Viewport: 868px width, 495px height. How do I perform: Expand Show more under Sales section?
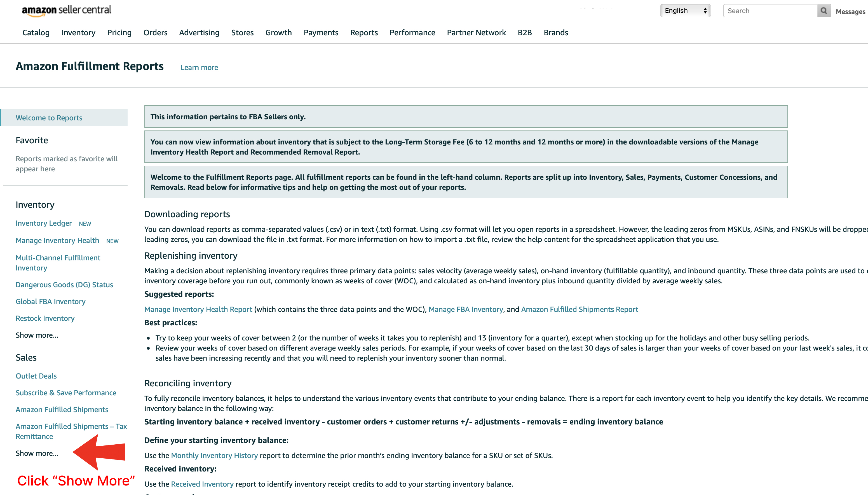pos(37,453)
